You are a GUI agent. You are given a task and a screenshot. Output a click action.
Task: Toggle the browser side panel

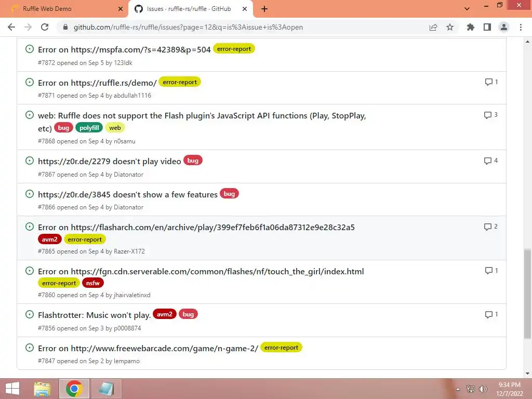coord(487,27)
